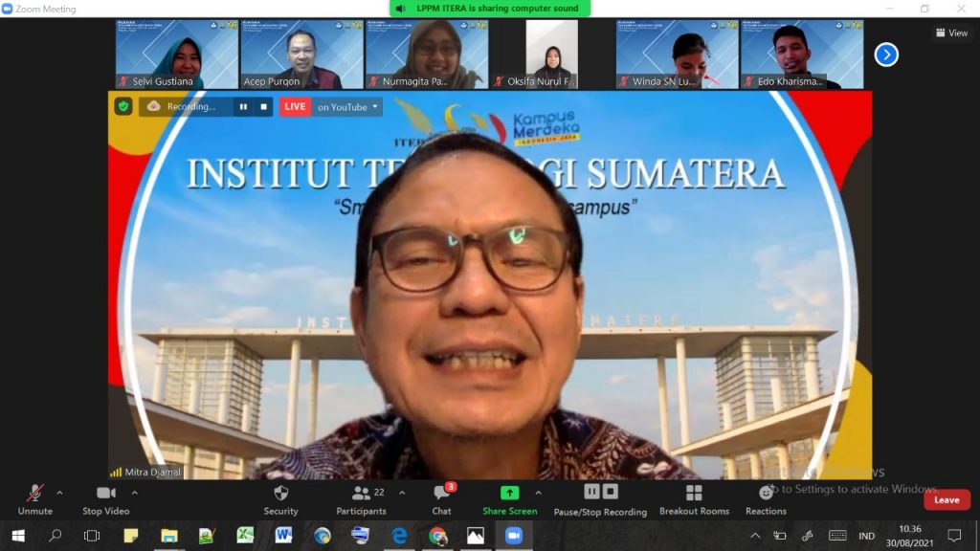Open the Photos app from the taskbar
The width and height of the screenshot is (980, 551).
point(476,536)
